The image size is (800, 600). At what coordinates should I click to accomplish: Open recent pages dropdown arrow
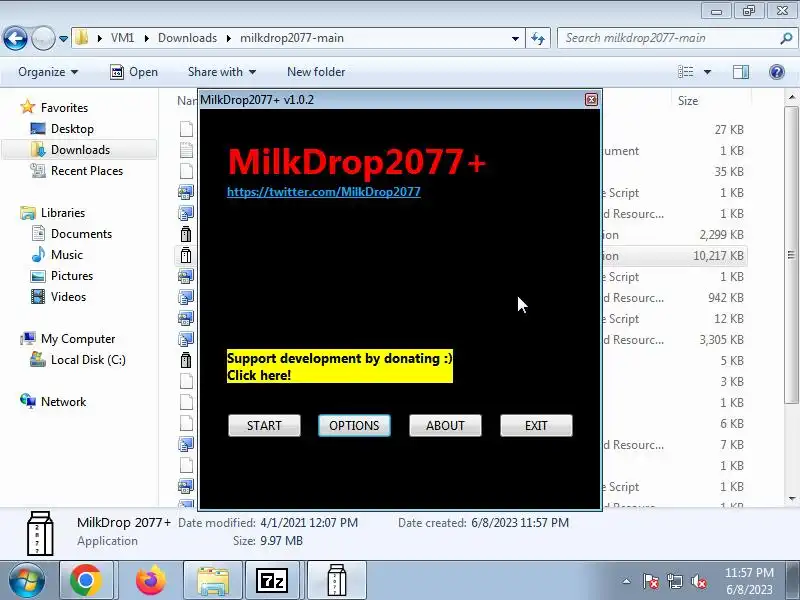63,38
